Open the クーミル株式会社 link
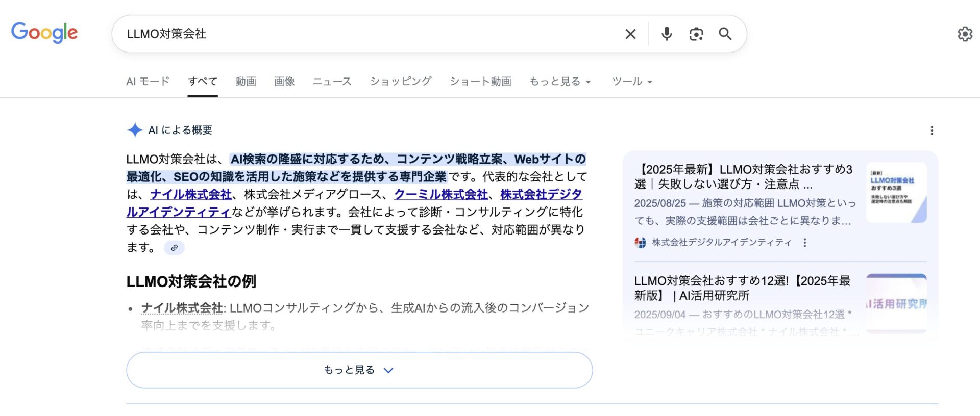Image resolution: width=980 pixels, height=416 pixels. 441,195
